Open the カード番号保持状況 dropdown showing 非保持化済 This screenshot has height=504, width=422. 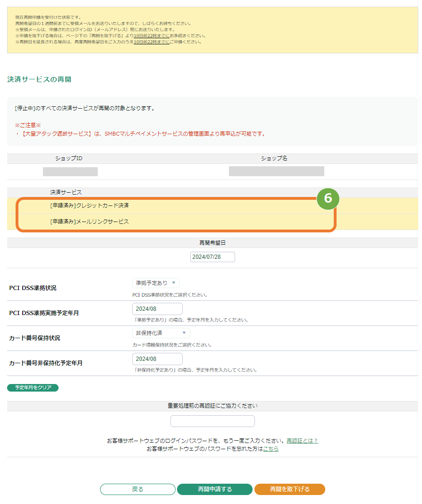tap(161, 333)
